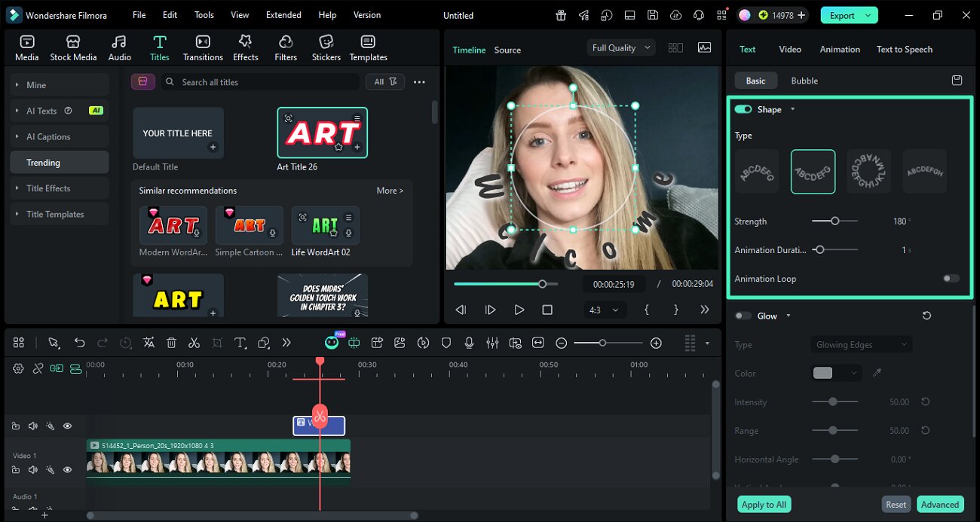This screenshot has height=522, width=980.
Task: Reset the Glow settings
Action: 926,316
